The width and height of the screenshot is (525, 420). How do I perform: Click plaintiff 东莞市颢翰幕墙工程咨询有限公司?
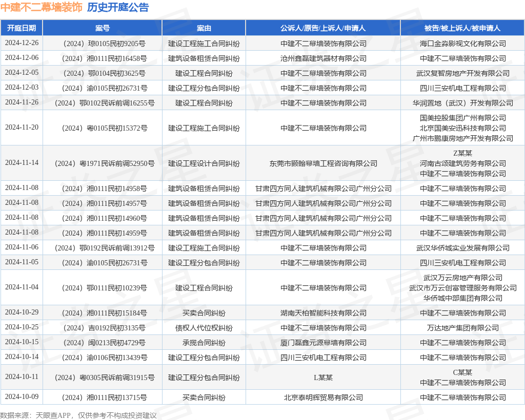click(x=324, y=163)
